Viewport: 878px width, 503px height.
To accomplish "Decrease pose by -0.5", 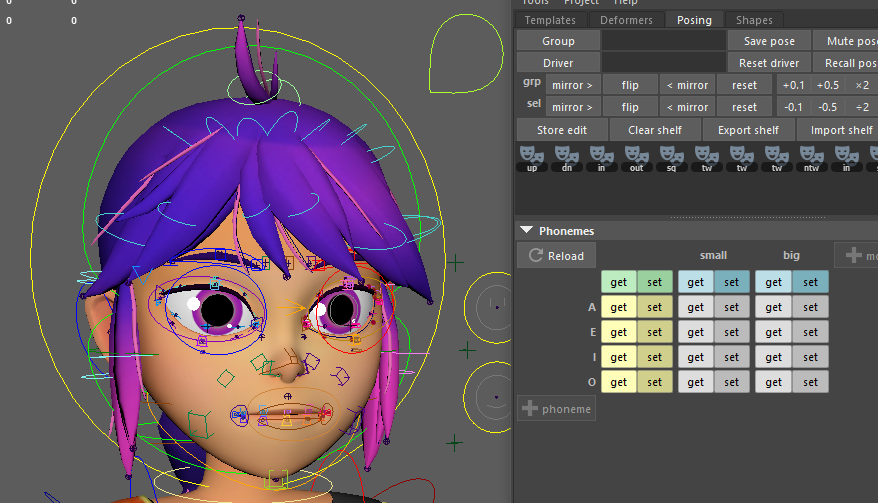I will click(x=828, y=107).
